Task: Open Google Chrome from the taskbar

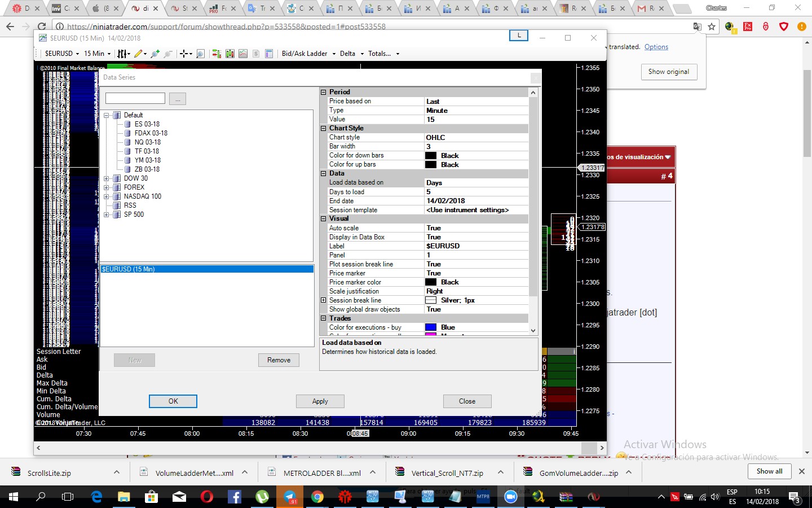Action: (x=317, y=497)
